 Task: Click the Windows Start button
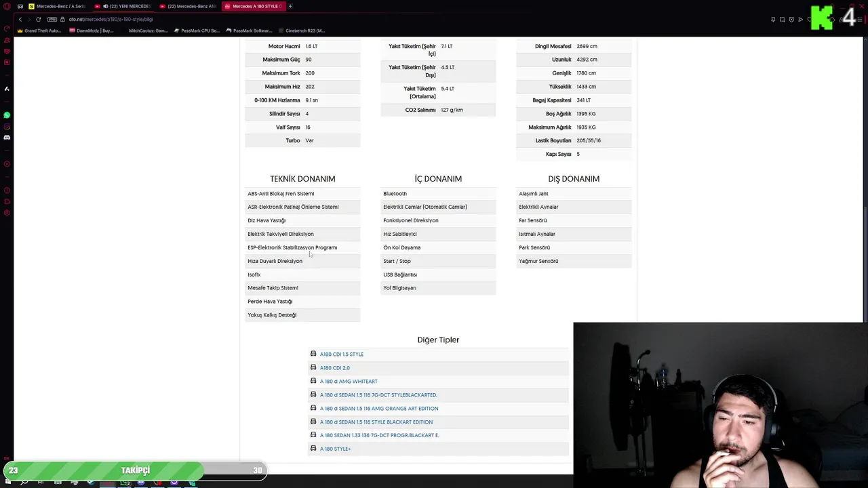pyautogui.click(x=7, y=482)
